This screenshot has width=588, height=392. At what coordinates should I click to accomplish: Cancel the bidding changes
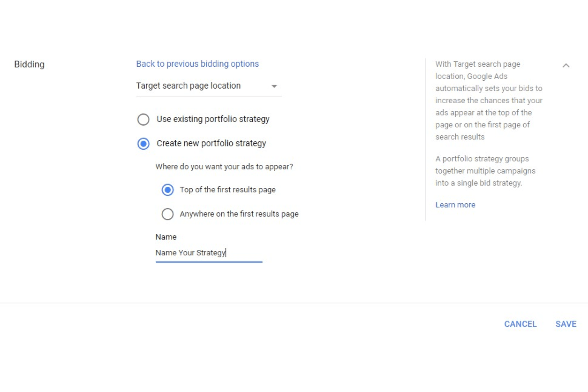[520, 324]
